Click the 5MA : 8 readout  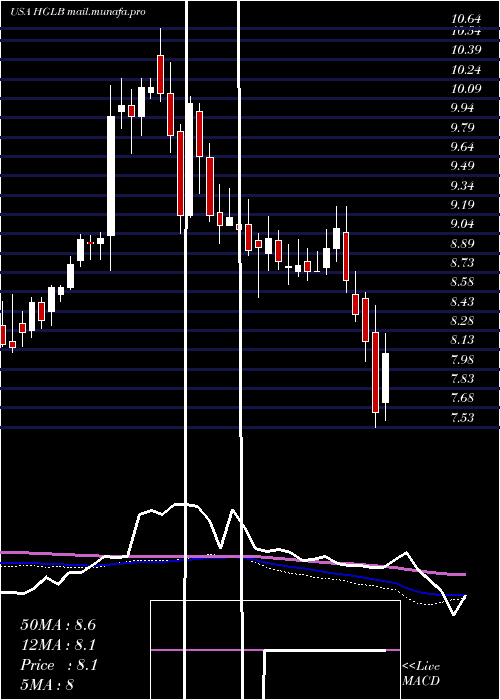point(47,684)
